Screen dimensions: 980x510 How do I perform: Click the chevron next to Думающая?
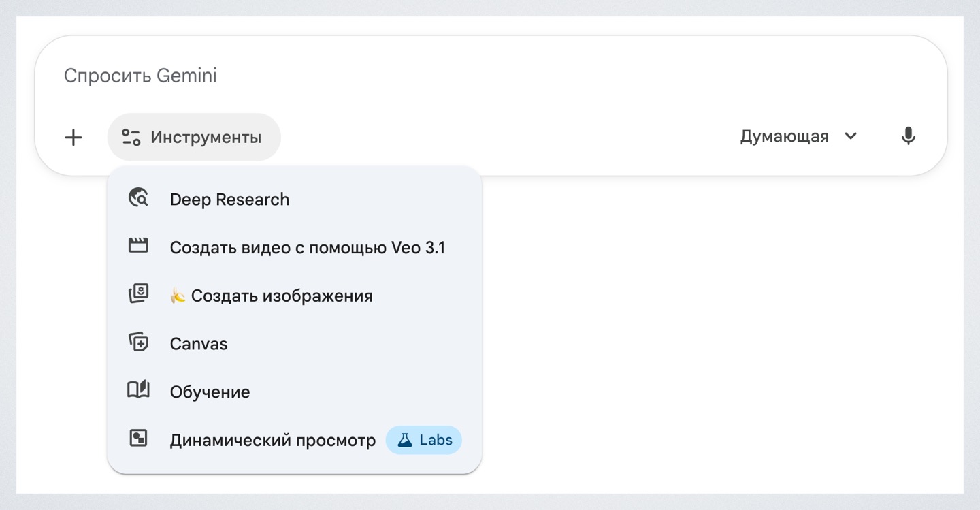pyautogui.click(x=851, y=136)
